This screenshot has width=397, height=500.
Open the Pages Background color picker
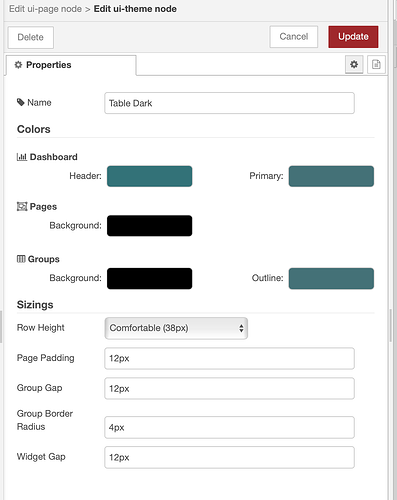[149, 226]
